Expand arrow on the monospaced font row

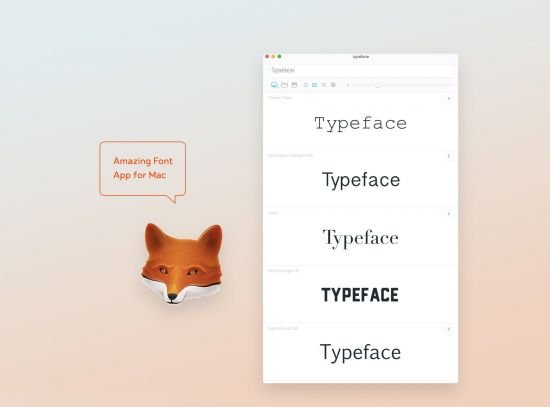click(449, 99)
